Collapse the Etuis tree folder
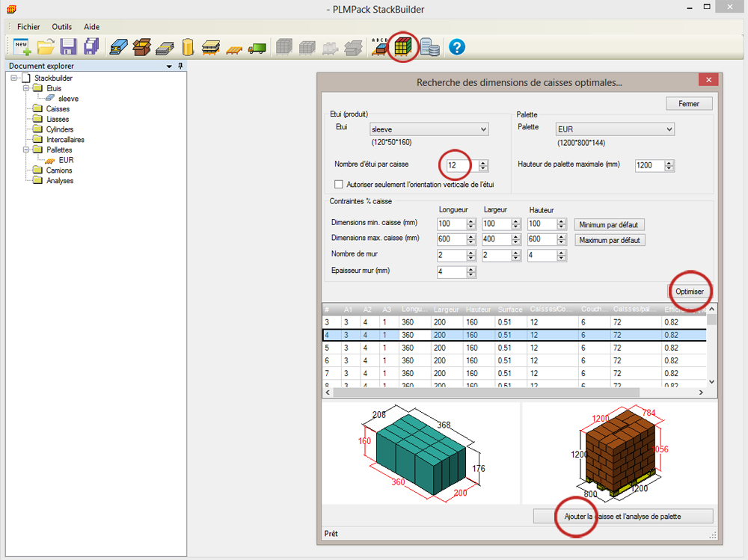 coord(26,88)
